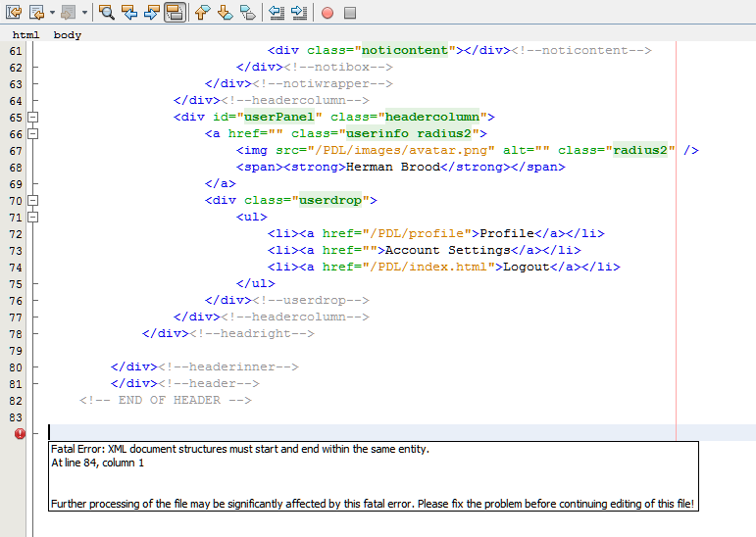Jump to next search occurrence
756x537 pixels.
152,13
